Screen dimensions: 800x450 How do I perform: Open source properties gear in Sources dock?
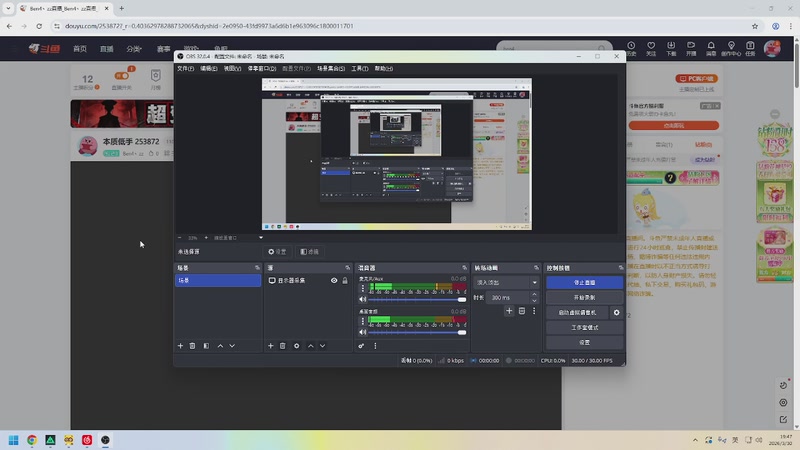(x=296, y=346)
